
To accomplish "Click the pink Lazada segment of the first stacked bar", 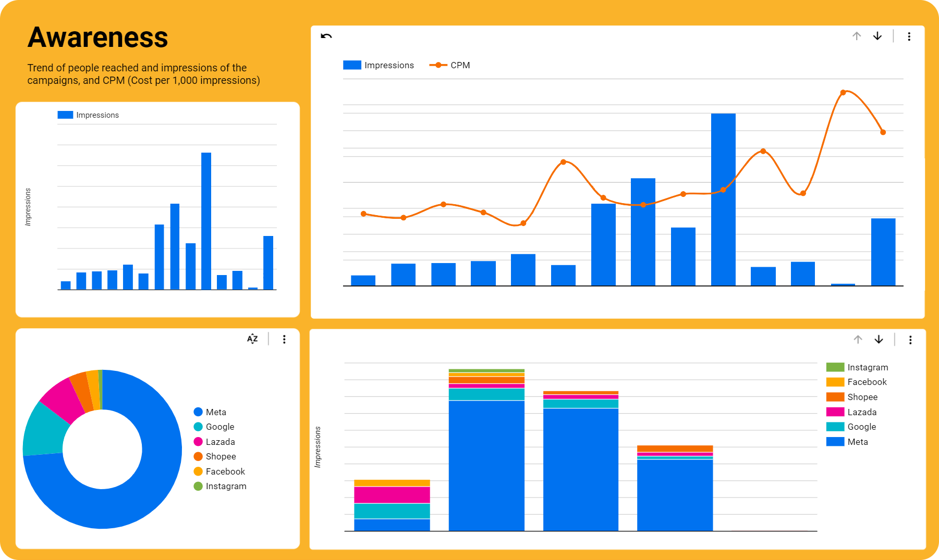I will 392,495.
